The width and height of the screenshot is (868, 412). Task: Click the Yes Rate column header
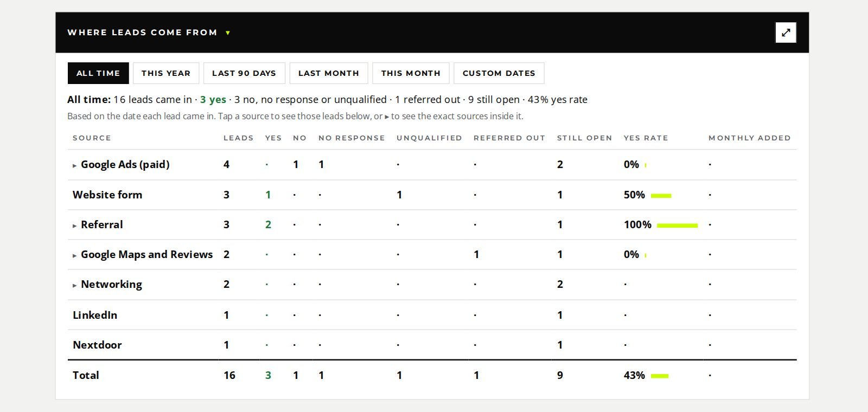coord(646,138)
